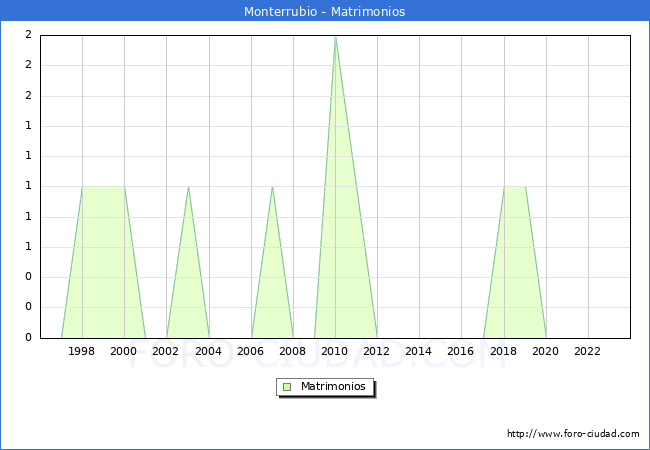Click the 1998–2000 plateau area
Image resolution: width=650 pixels, height=450 pixels.
104,262
